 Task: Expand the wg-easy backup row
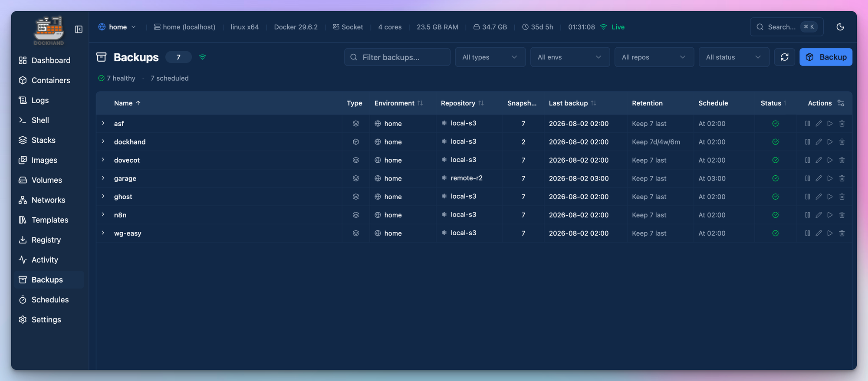pos(103,233)
